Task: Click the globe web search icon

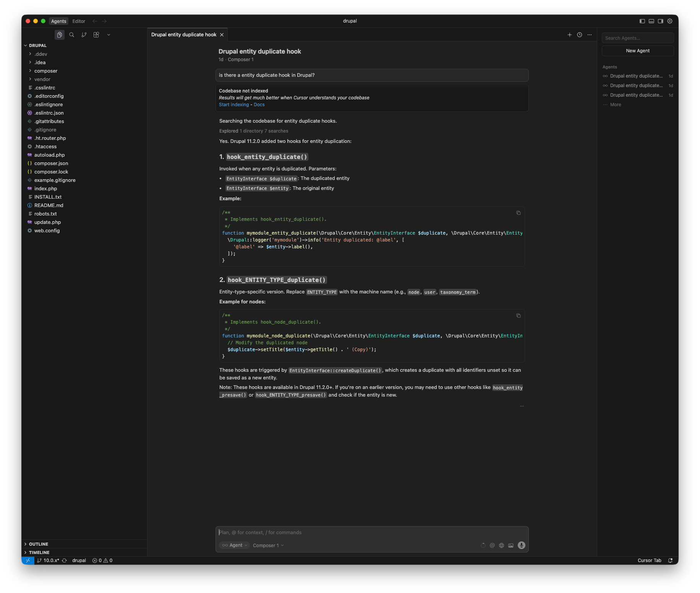Action: (501, 545)
